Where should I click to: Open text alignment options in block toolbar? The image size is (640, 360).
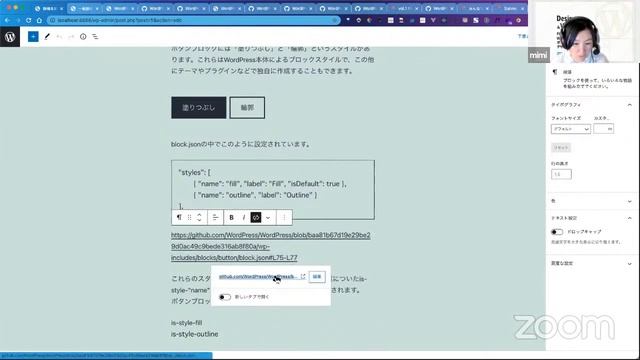point(215,218)
